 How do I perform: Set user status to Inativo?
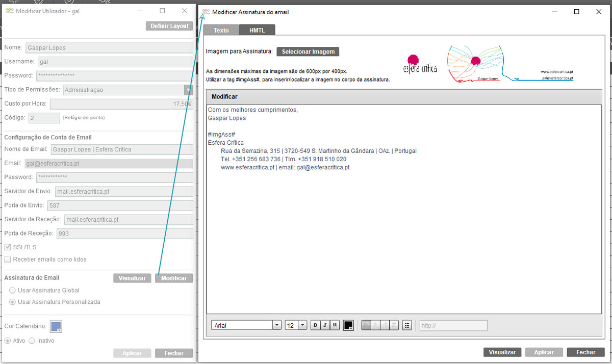click(x=32, y=341)
